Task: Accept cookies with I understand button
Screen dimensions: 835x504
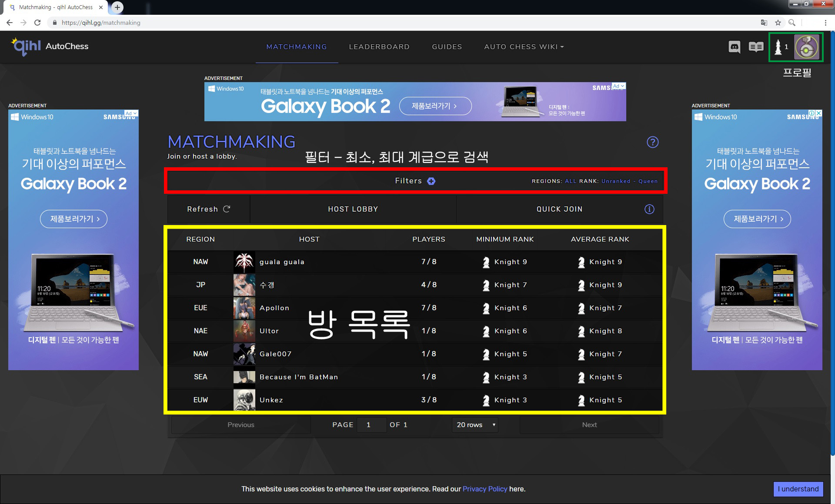Action: 798,489
